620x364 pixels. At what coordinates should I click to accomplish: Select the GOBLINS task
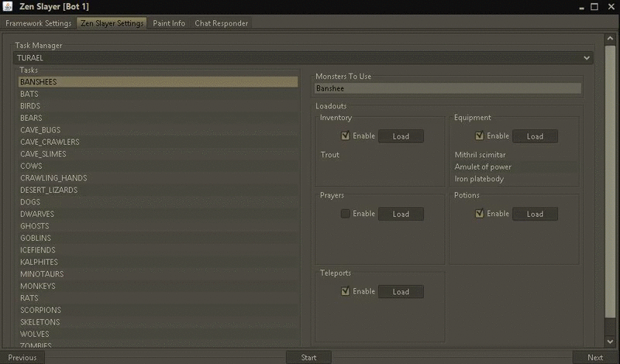click(158, 238)
